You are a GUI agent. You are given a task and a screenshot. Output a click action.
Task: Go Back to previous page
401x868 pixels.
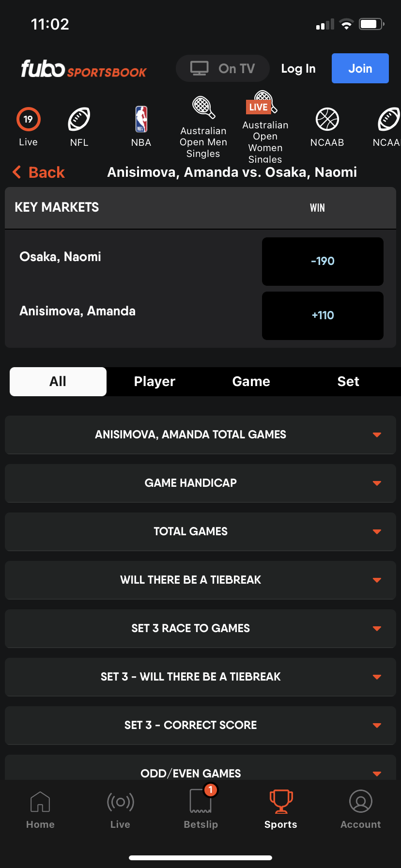point(39,172)
